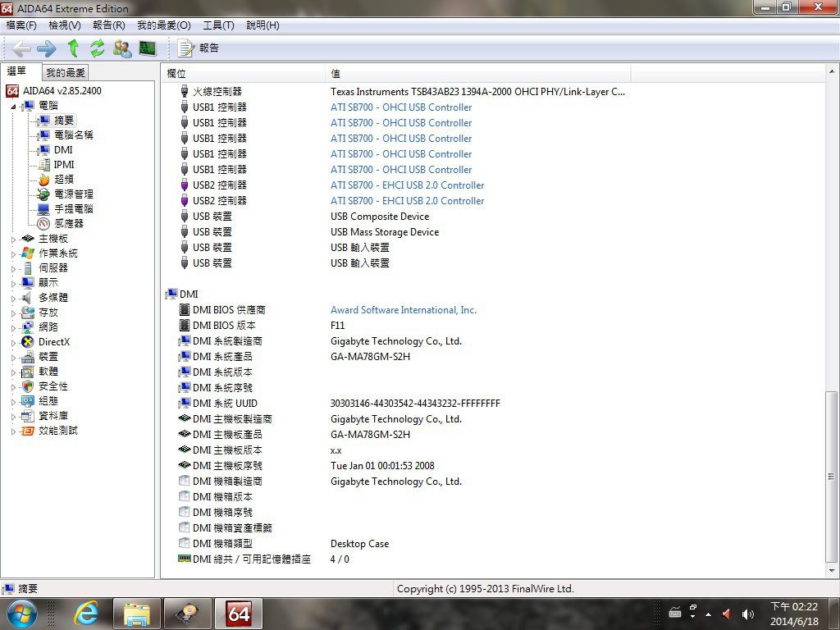
Task: Open Internet Explorer from the taskbar
Action: pyautogui.click(x=85, y=614)
